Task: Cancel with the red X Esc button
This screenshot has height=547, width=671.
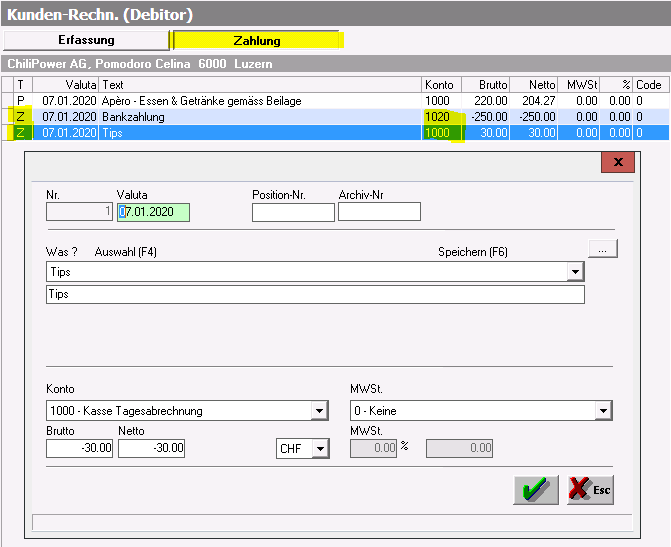Action: tap(590, 490)
